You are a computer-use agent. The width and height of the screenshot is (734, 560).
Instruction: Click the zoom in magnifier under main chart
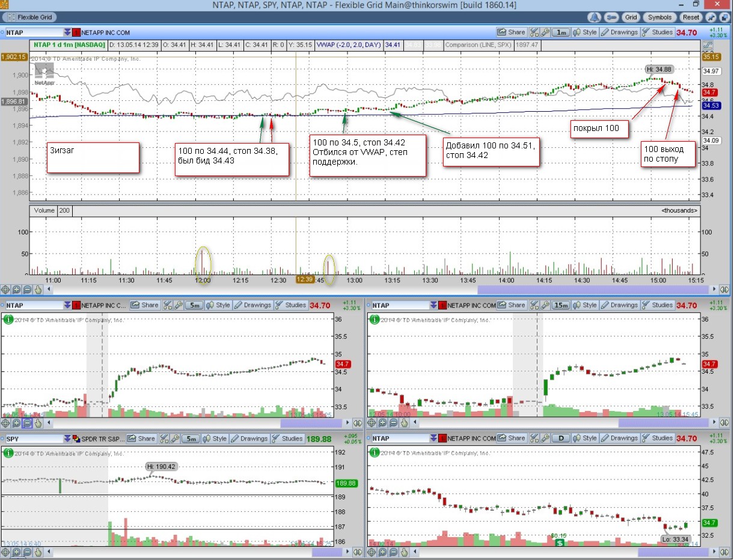(x=16, y=289)
